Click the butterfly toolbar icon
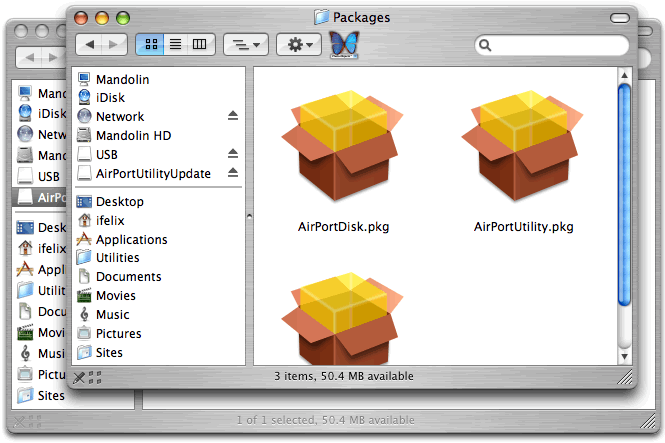Screen dimensions: 665x443 pos(344,45)
